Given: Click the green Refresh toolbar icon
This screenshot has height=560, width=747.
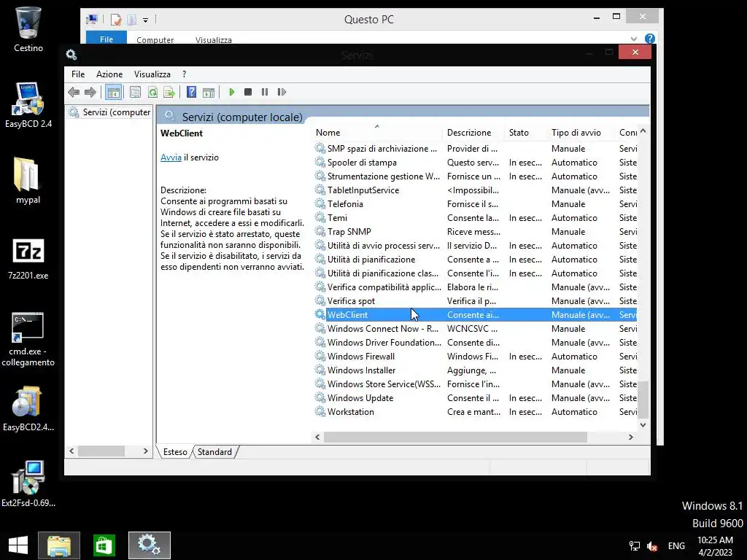Looking at the screenshot, I should click(x=152, y=92).
